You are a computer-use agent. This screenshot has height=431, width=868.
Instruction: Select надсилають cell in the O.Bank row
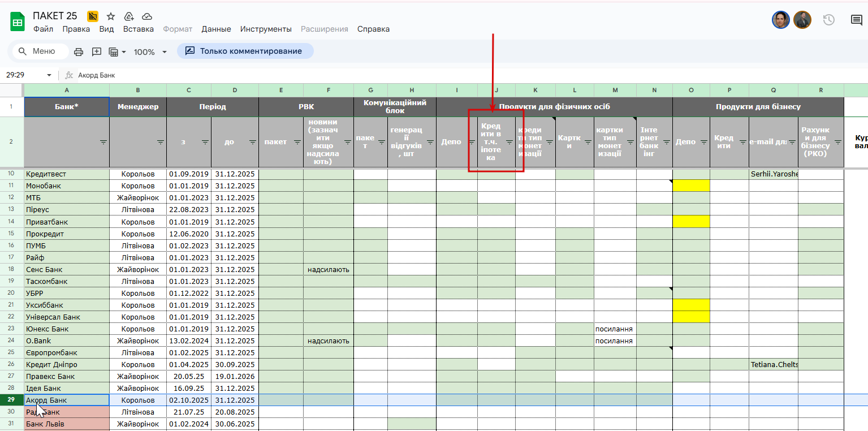[329, 341]
